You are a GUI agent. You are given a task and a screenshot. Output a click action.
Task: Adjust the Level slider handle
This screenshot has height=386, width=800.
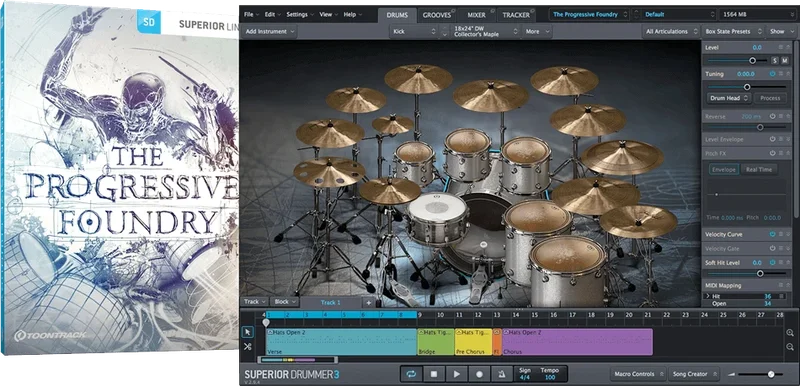pos(753,61)
